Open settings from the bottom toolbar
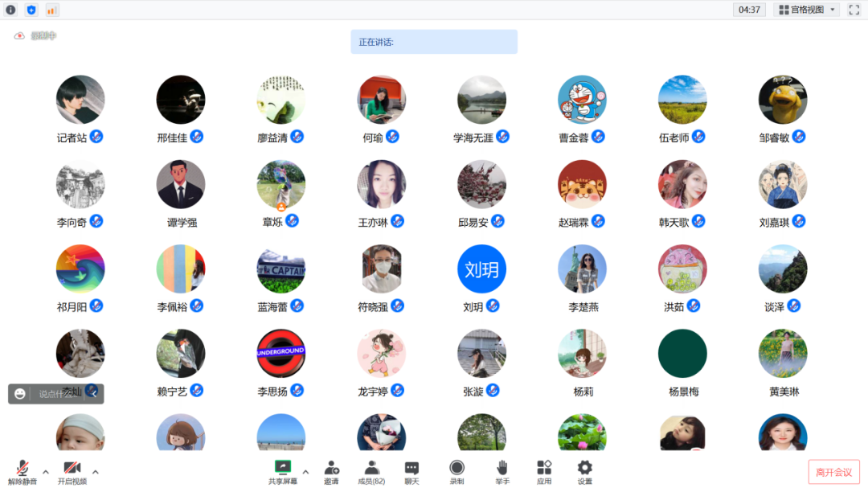Image resolution: width=868 pixels, height=488 pixels. (x=584, y=468)
